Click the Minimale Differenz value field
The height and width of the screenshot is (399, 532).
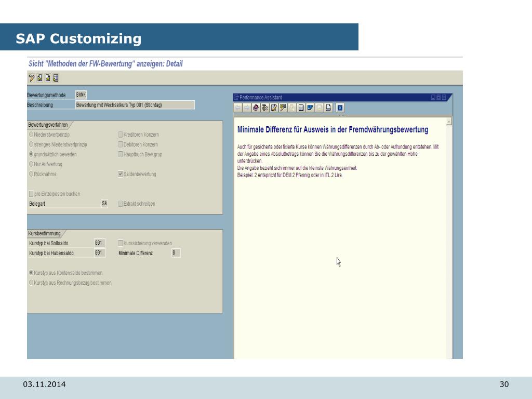176,253
